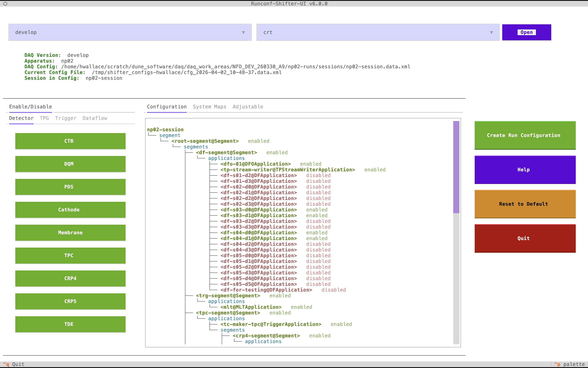
Task: Toggle the Membrane detector button
Action: pyautogui.click(x=70, y=233)
